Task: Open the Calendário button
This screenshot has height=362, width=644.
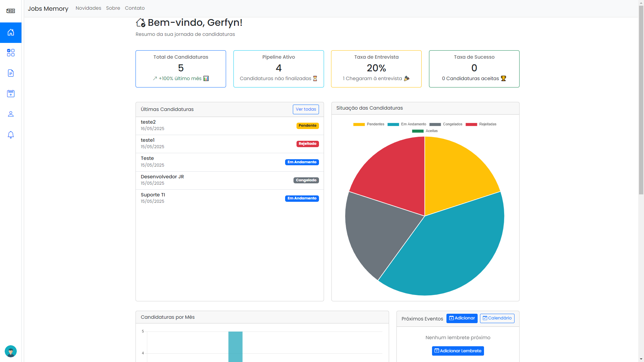Action: pos(497,318)
